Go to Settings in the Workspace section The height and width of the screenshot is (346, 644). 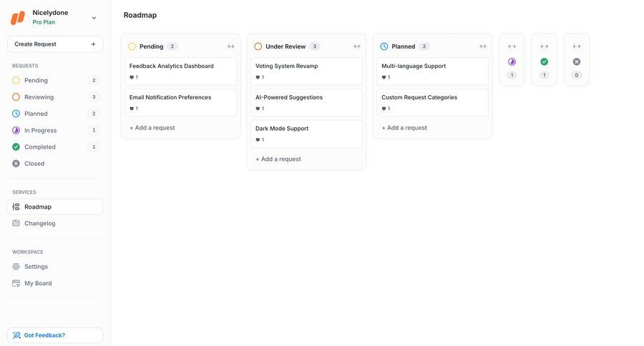coord(36,267)
